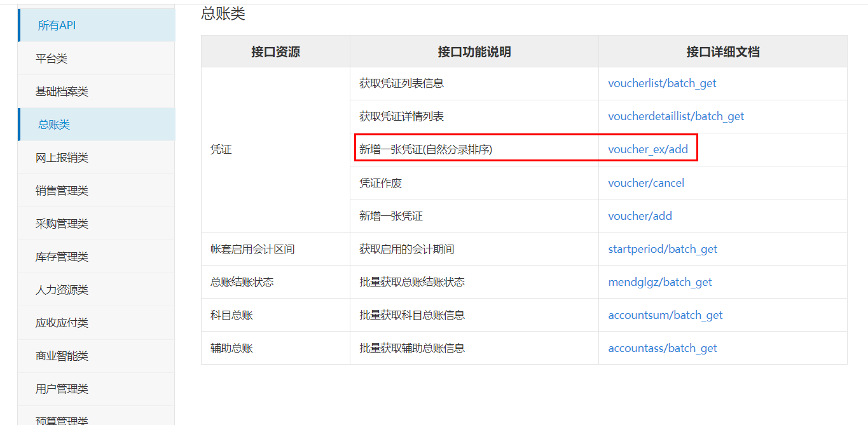868x425 pixels.
Task: Select 应收应付类 category
Action: coord(62,323)
